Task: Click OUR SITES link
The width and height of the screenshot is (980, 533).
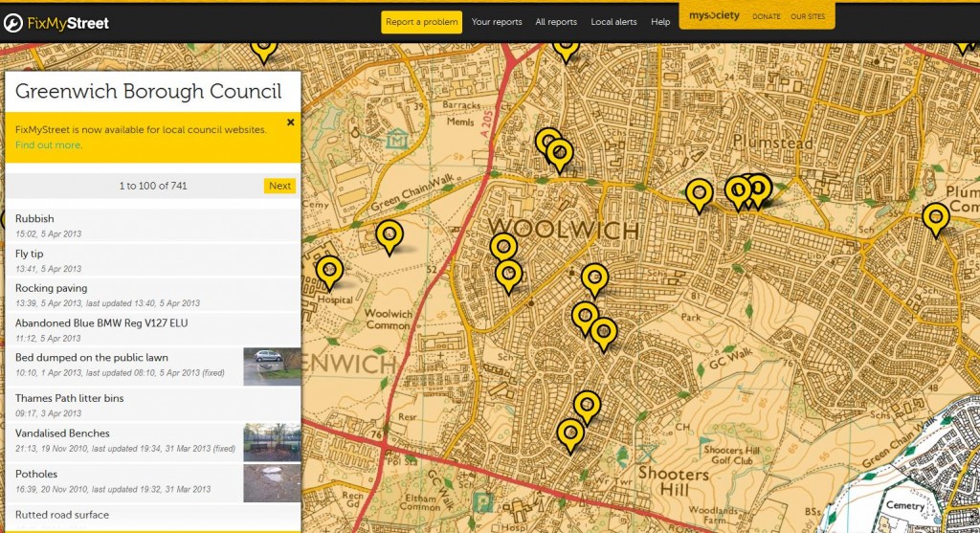Action: (808, 17)
